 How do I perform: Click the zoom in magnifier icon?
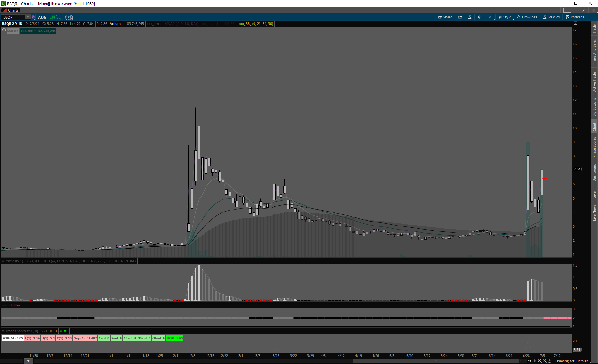540,361
